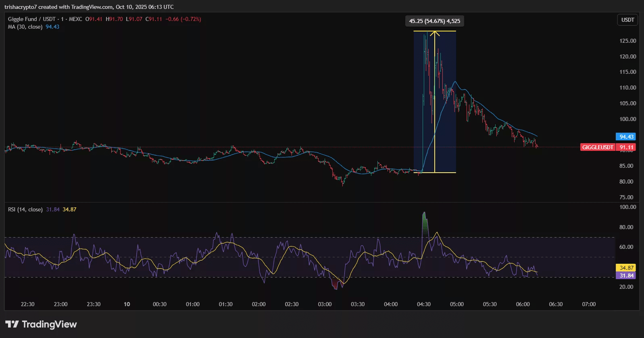The height and width of the screenshot is (338, 644).
Task: Click the 80.00 level on RSI scale
Action: (626, 227)
